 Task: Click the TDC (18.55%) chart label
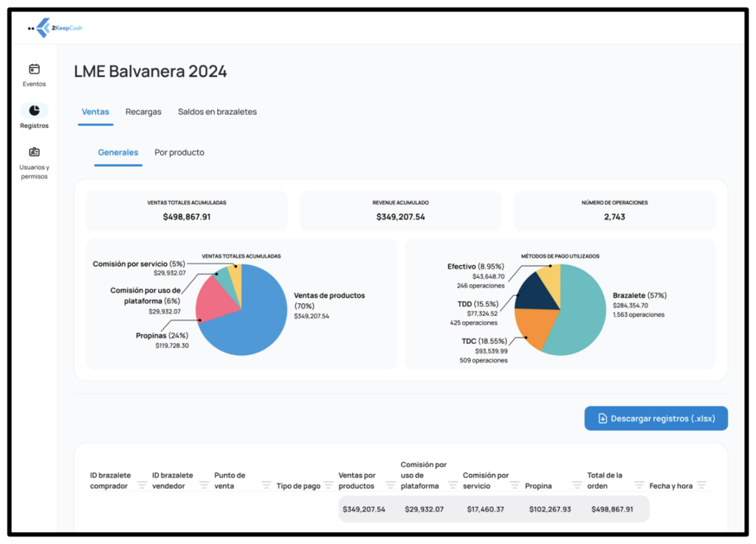484,341
